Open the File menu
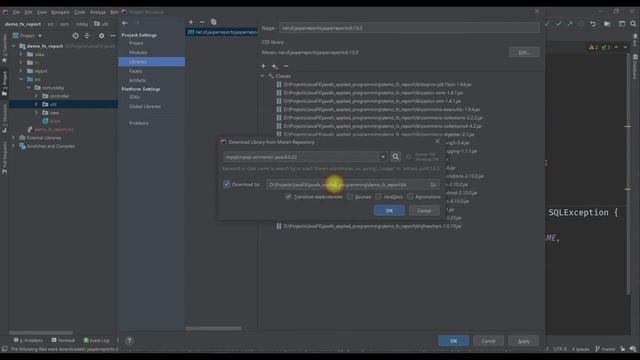 (x=16, y=12)
